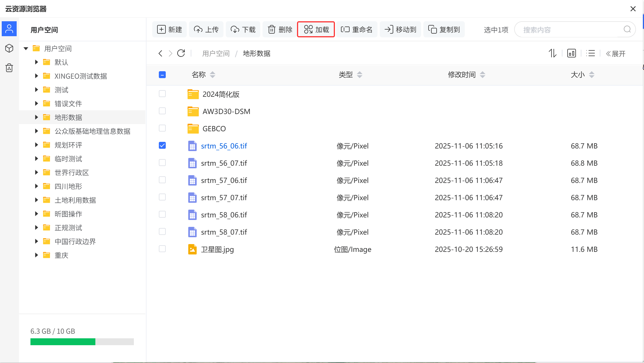Check the checkbox next to GEBCO folder
The height and width of the screenshot is (363, 644).
pos(162,128)
